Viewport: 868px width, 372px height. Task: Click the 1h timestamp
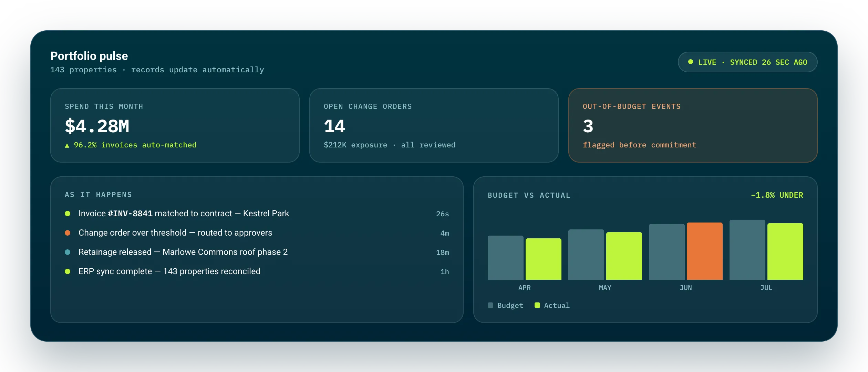445,272
